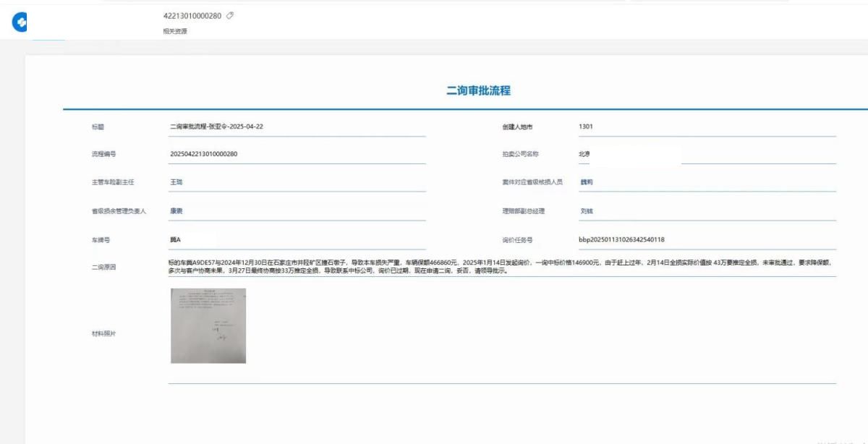Open the 材料照片 document thumbnail

pyautogui.click(x=208, y=325)
